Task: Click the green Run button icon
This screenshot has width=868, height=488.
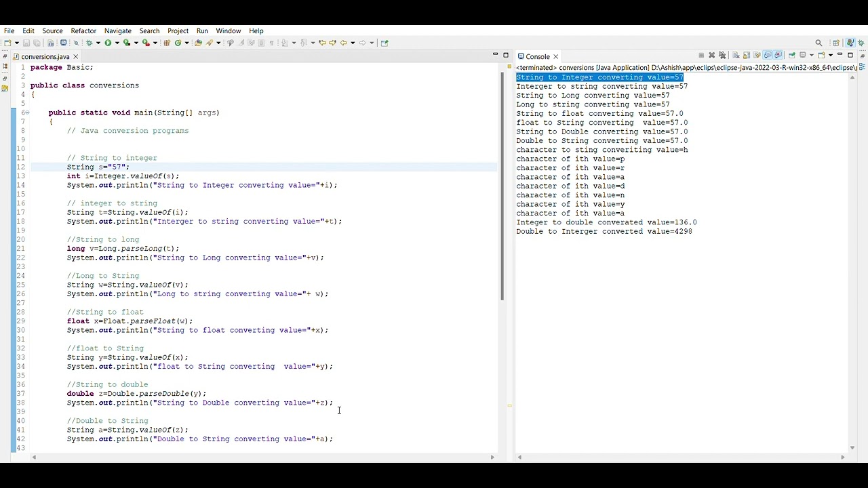Action: tap(108, 43)
